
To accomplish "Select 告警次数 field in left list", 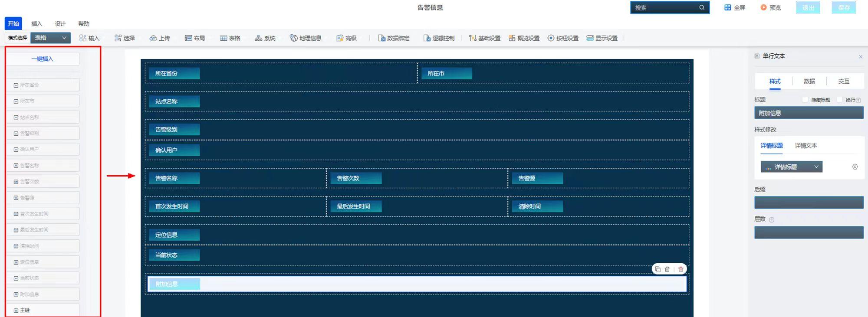I will (43, 181).
